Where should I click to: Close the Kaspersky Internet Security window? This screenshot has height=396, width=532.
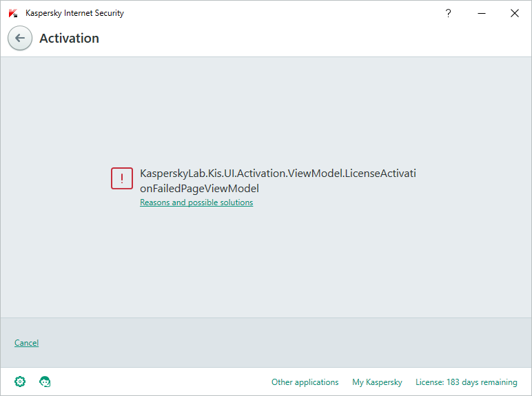pos(515,13)
